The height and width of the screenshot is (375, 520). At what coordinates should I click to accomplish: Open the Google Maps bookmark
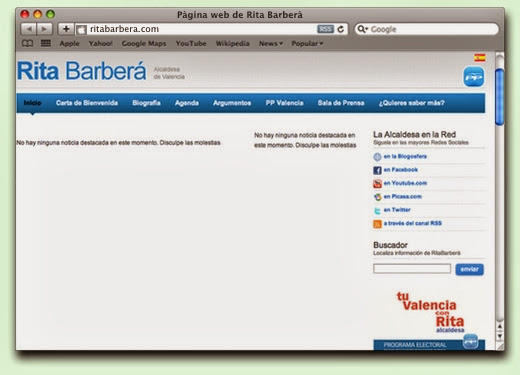[x=144, y=43]
